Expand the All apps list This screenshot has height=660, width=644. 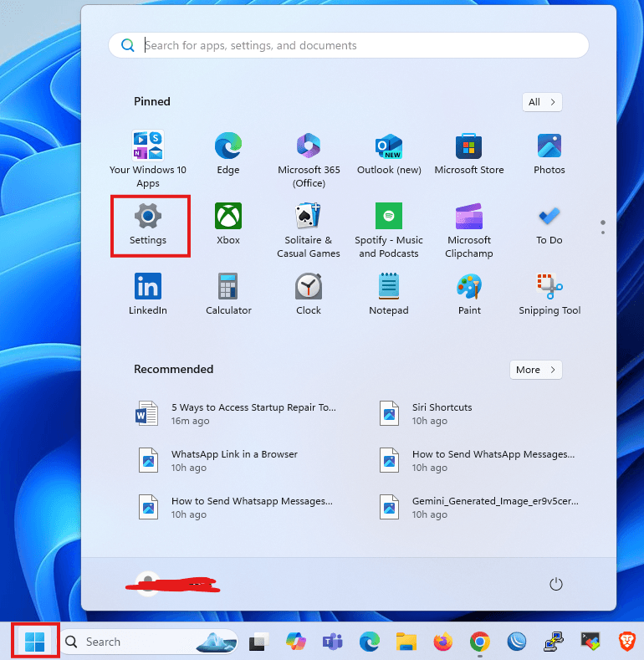(541, 102)
